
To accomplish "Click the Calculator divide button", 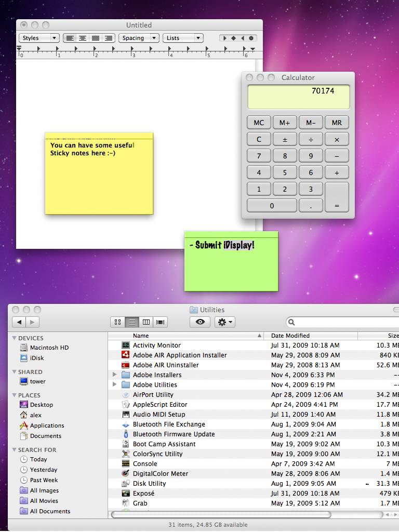I will (x=311, y=139).
